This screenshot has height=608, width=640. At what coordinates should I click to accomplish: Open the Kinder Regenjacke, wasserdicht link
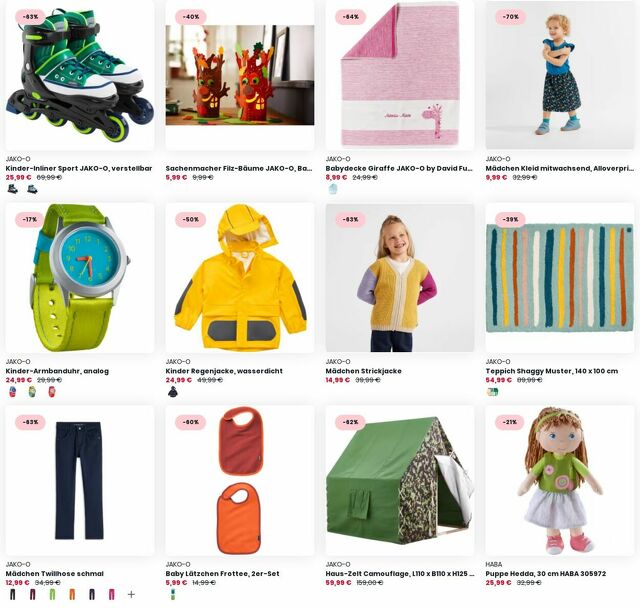[224, 371]
